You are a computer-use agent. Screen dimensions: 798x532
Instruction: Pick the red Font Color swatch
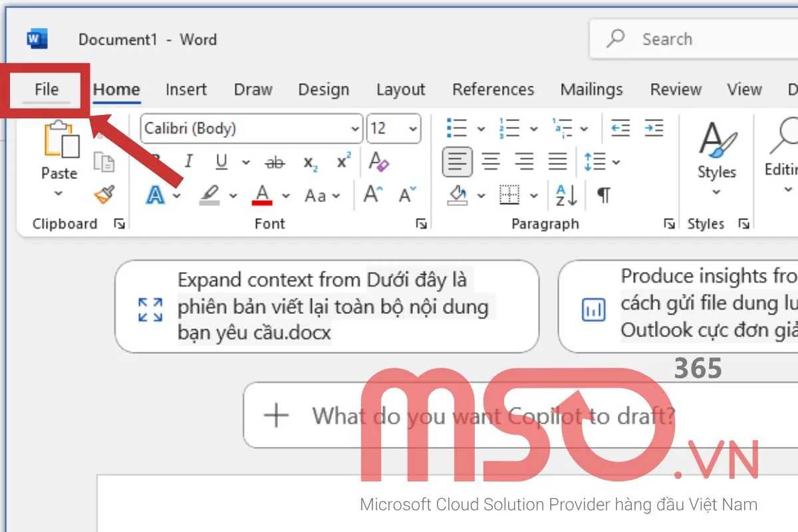coord(263,195)
